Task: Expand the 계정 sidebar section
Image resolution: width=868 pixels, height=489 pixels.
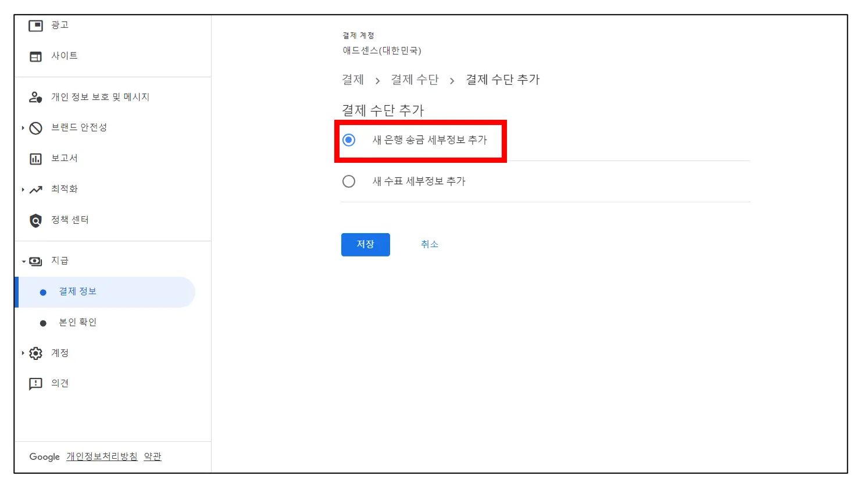Action: [22, 353]
